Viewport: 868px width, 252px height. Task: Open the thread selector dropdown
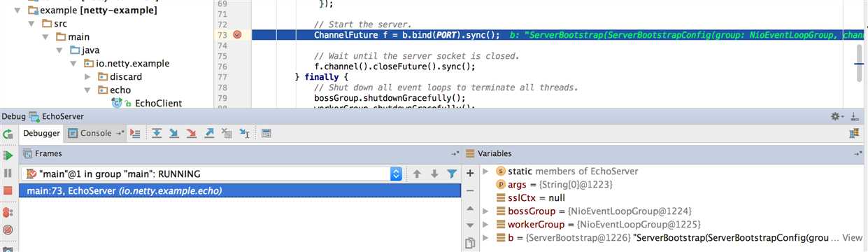(396, 174)
